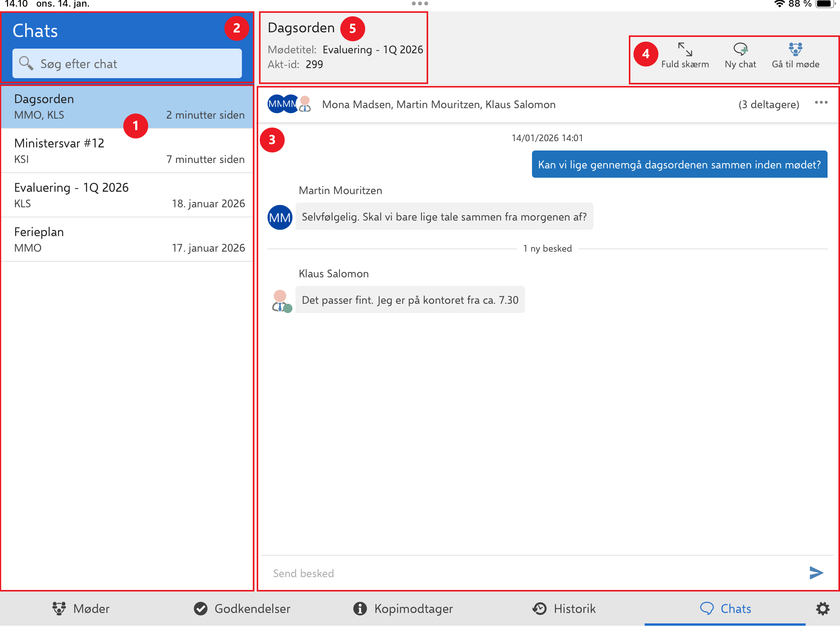Click Klaus's message 'Det passer fint'
This screenshot has height=630, width=840.
coord(410,300)
